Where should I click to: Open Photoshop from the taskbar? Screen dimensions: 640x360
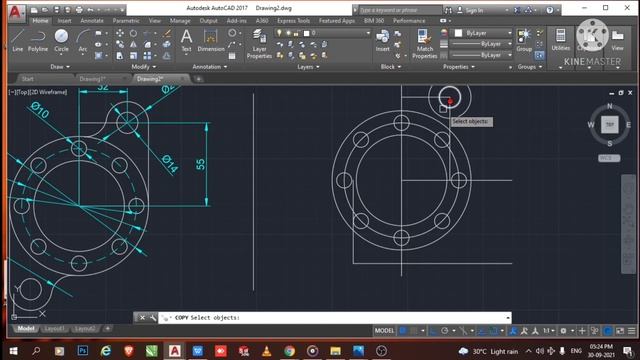coord(83,351)
